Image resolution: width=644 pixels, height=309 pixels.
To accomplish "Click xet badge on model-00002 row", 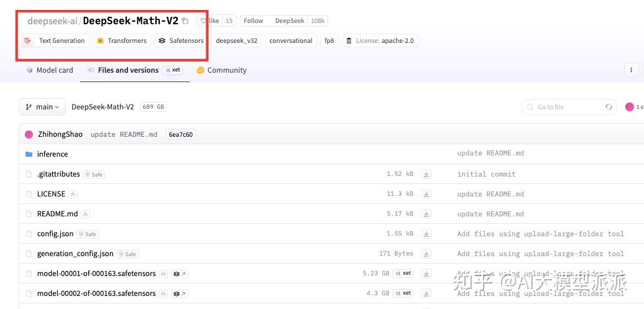I will point(403,293).
